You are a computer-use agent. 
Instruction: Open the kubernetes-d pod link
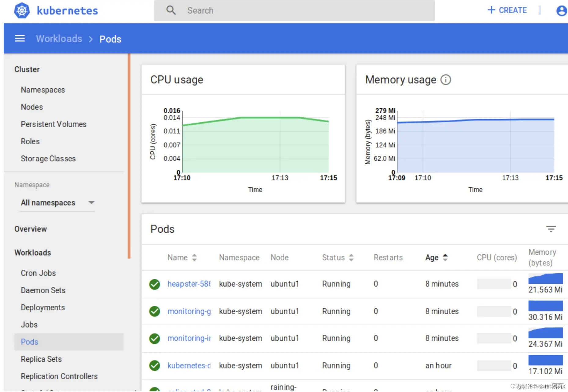pos(189,366)
